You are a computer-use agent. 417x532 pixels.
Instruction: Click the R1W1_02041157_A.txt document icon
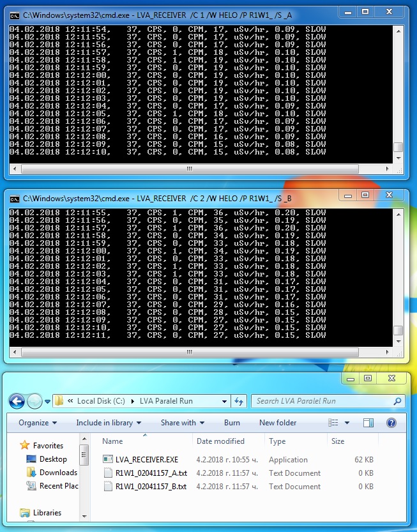pyautogui.click(x=108, y=473)
